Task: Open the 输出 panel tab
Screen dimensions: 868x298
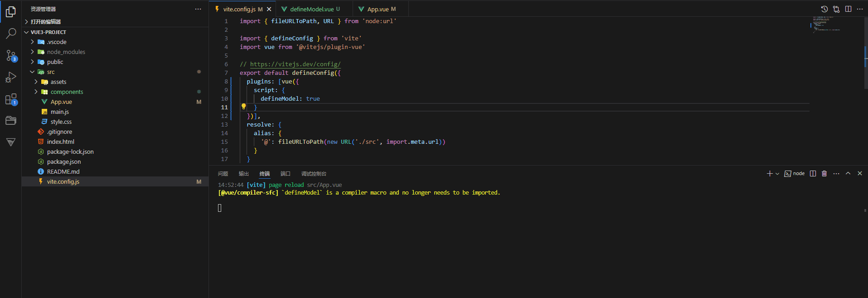Action: [x=244, y=174]
